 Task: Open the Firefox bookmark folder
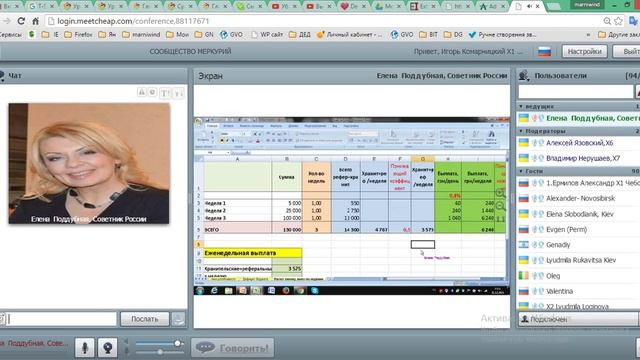pyautogui.click(x=78, y=35)
